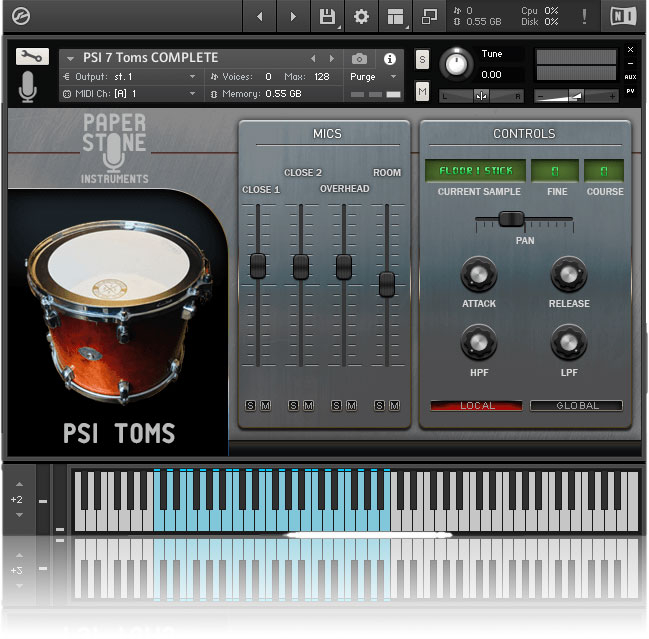Go to the previous instrument preset arrow
This screenshot has width=649, height=639.
[313, 59]
